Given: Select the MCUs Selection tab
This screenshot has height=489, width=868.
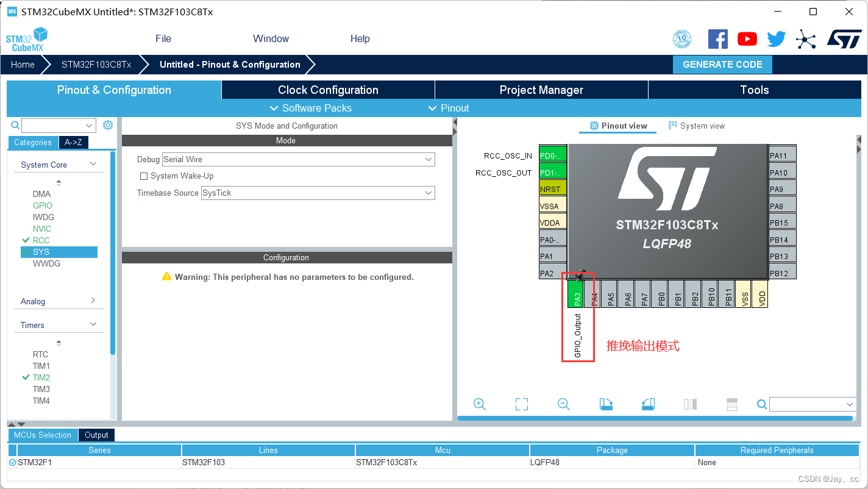Looking at the screenshot, I should 43,435.
